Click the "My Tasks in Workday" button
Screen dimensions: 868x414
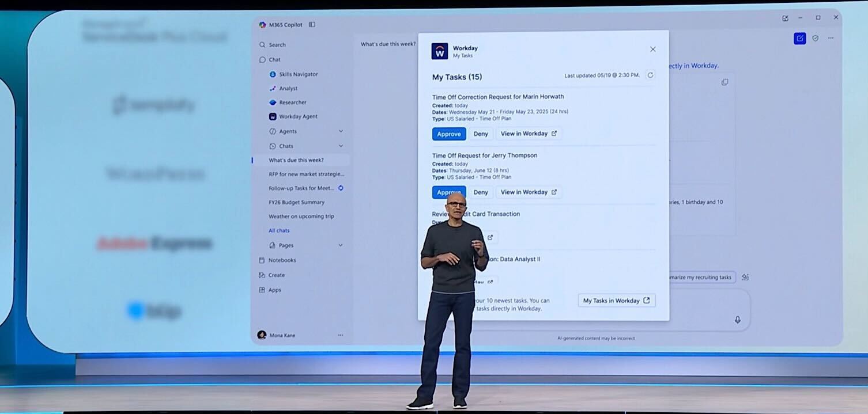coord(617,301)
